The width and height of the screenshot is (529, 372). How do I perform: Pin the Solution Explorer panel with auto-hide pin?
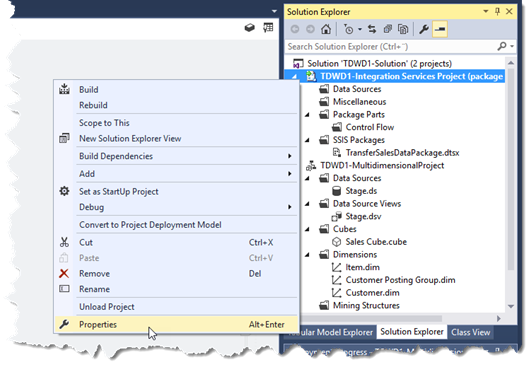click(x=497, y=11)
